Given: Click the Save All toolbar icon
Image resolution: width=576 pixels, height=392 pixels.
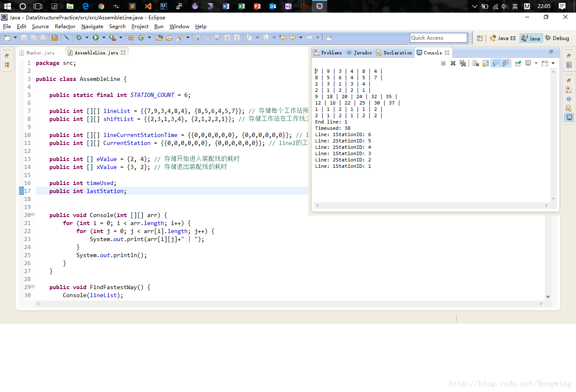Looking at the screenshot, I should pos(33,38).
